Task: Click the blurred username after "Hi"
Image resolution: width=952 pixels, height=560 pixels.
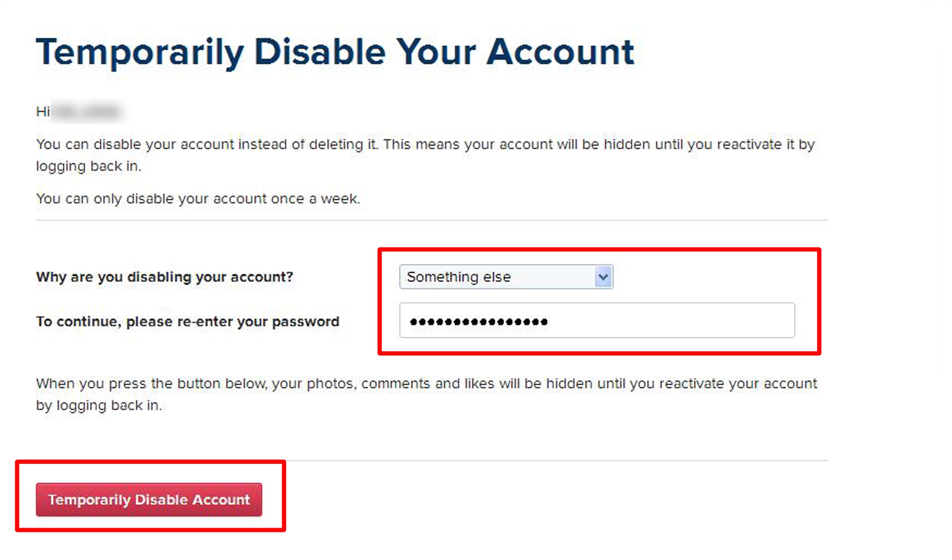Action: coord(86,112)
